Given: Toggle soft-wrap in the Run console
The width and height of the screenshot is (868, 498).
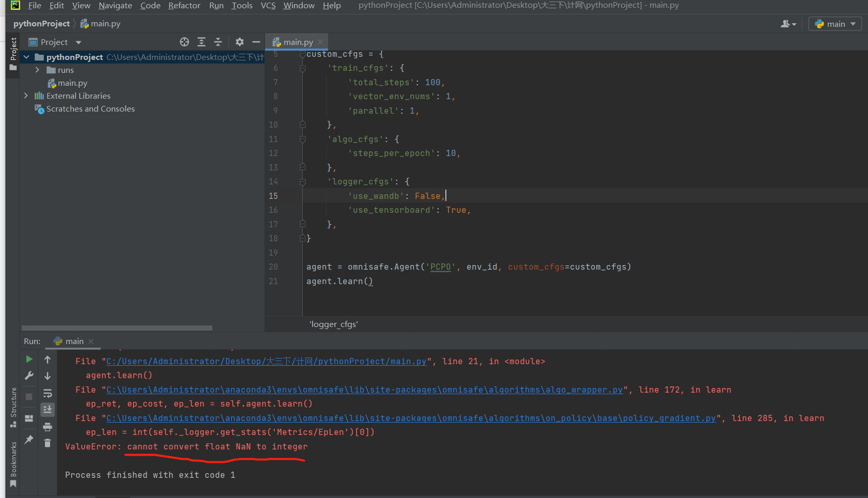Looking at the screenshot, I should 48,394.
